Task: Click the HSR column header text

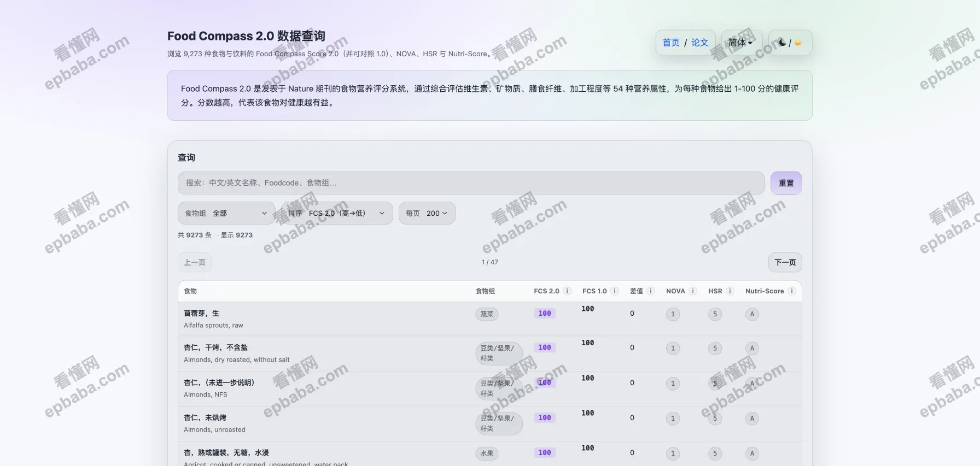Action: tap(715, 291)
